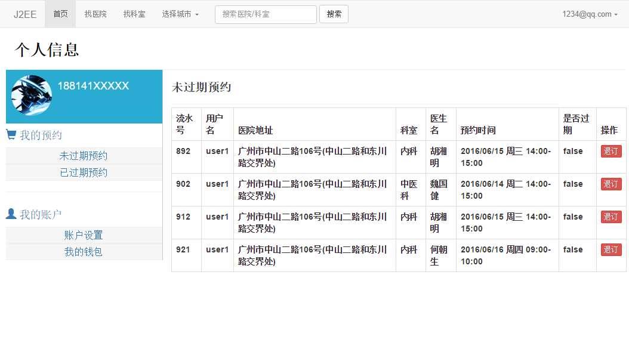Expand the 1234@qq.com account menu
The width and height of the screenshot is (629, 364).
(x=590, y=14)
